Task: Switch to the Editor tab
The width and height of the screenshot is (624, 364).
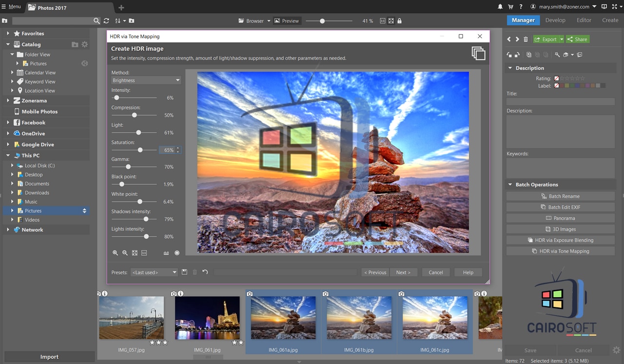Action: 584,20
